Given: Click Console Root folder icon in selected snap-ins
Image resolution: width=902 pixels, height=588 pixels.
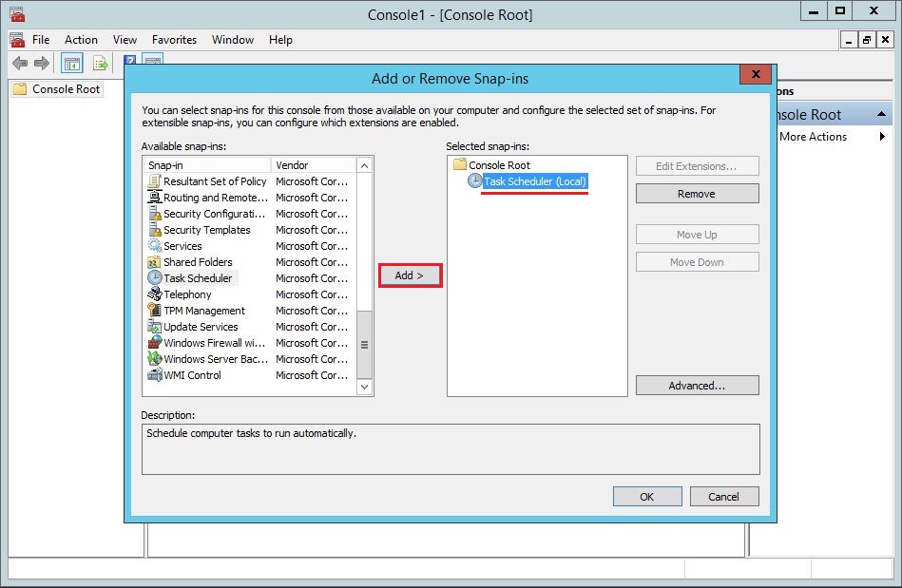Looking at the screenshot, I should point(460,165).
